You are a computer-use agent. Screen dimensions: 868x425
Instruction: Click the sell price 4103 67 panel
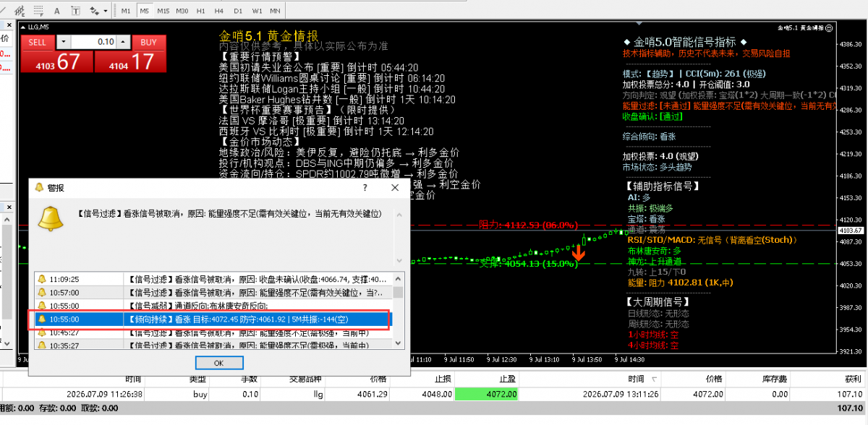click(57, 61)
